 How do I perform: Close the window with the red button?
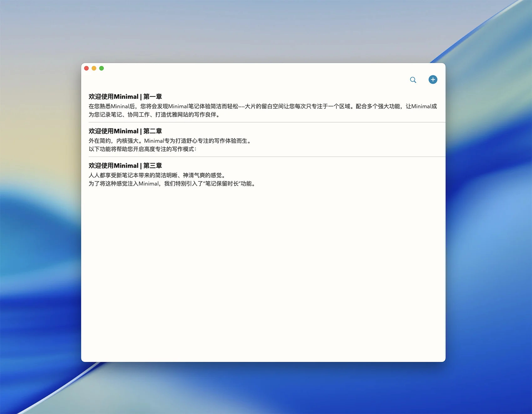(x=86, y=68)
